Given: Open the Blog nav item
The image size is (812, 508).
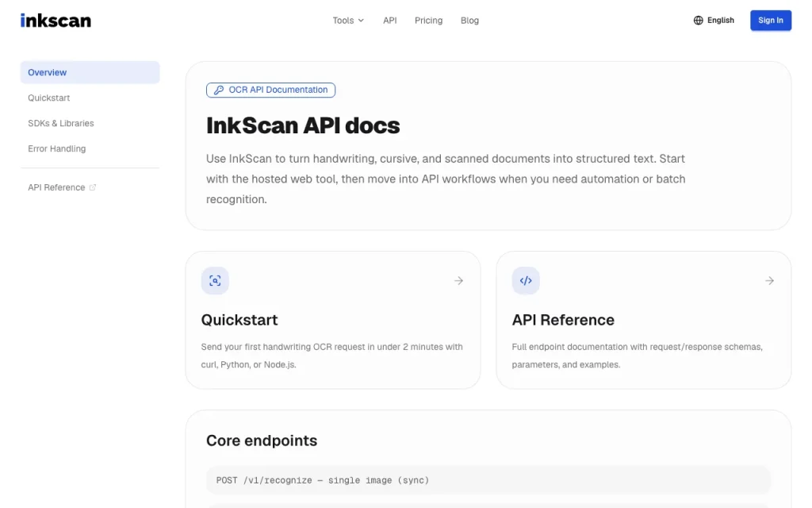Looking at the screenshot, I should pyautogui.click(x=469, y=20).
